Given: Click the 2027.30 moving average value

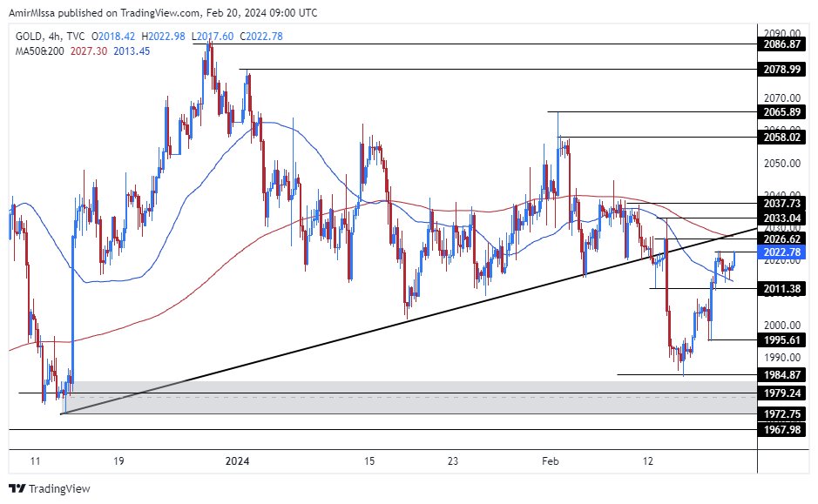Looking at the screenshot, I should coord(89,51).
